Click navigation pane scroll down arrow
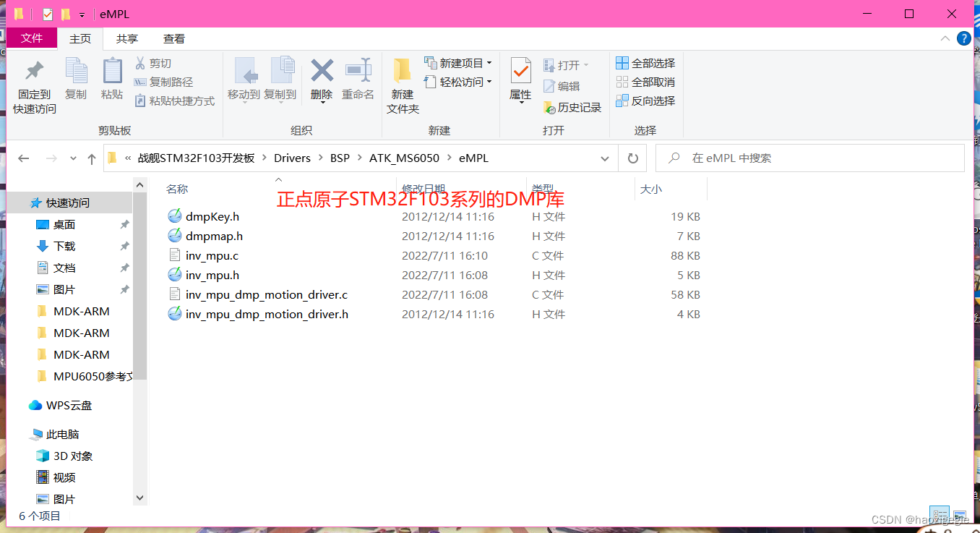Image resolution: width=980 pixels, height=533 pixels. (140, 498)
